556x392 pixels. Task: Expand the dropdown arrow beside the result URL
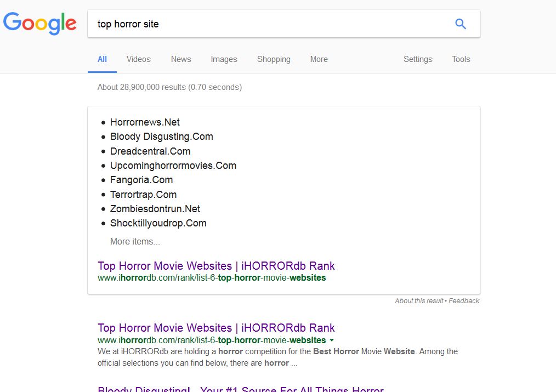pyautogui.click(x=332, y=340)
